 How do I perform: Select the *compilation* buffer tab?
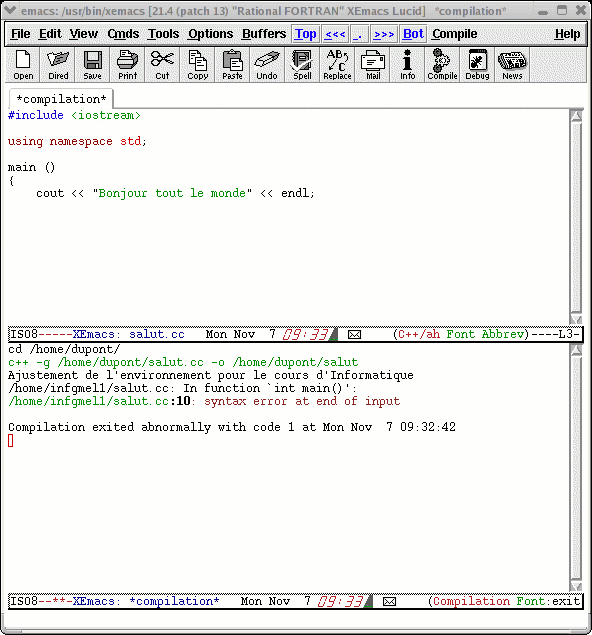(x=61, y=99)
